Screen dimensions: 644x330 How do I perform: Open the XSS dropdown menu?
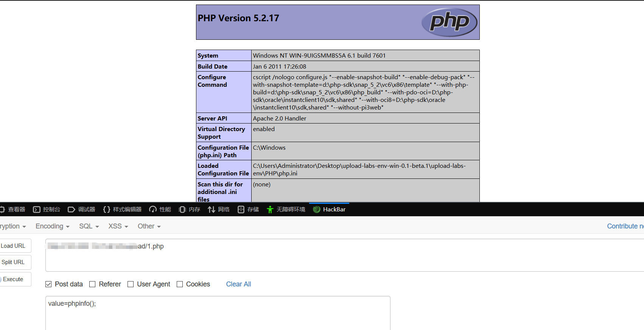tap(118, 226)
